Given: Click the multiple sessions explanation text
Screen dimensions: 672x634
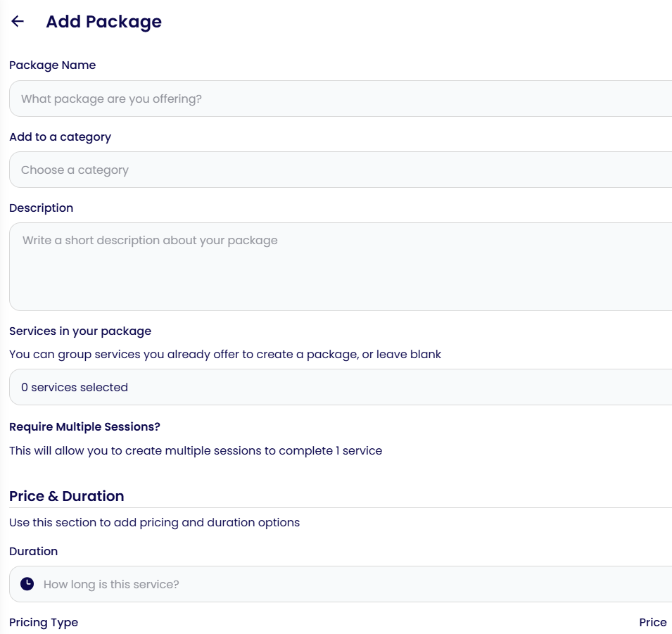Looking at the screenshot, I should [196, 450].
